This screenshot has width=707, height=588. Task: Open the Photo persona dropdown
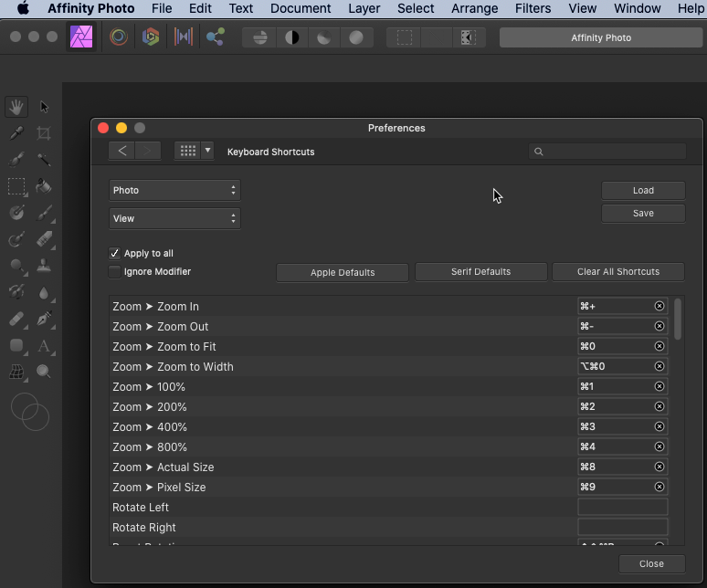coord(174,191)
